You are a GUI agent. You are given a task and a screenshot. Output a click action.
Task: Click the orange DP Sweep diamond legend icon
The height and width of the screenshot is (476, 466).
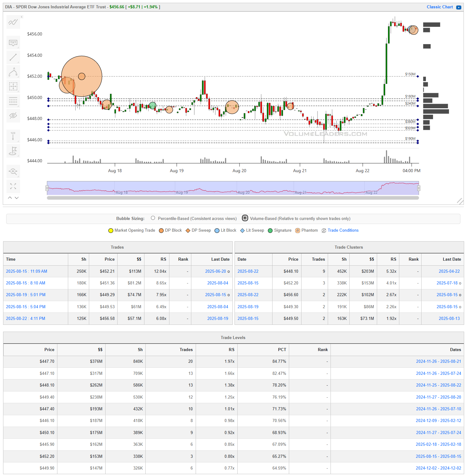pos(188,230)
